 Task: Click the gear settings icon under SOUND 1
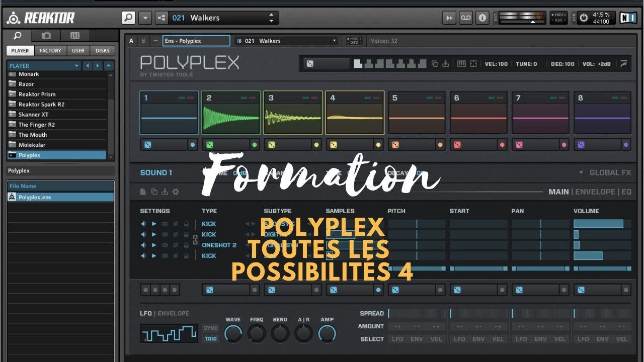click(176, 192)
